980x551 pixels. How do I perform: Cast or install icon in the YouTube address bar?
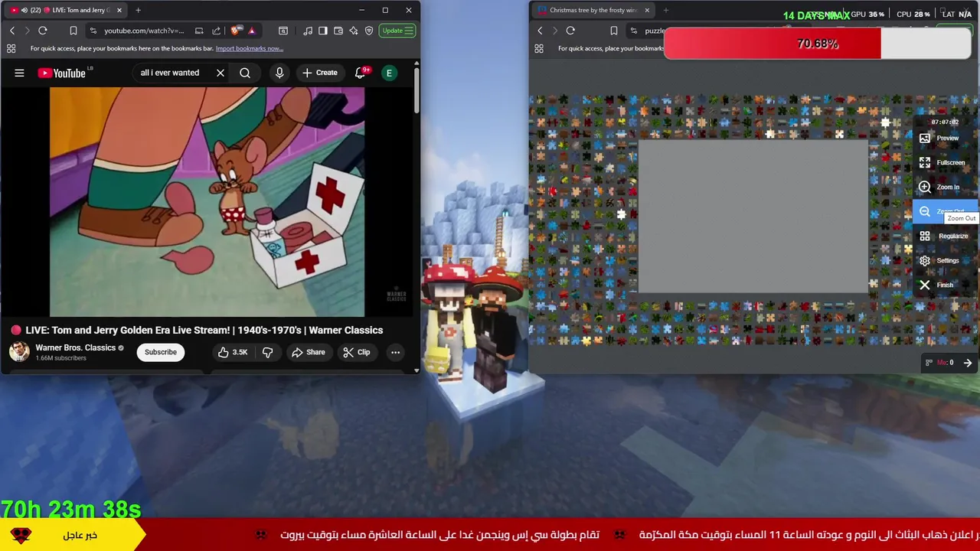(x=199, y=31)
